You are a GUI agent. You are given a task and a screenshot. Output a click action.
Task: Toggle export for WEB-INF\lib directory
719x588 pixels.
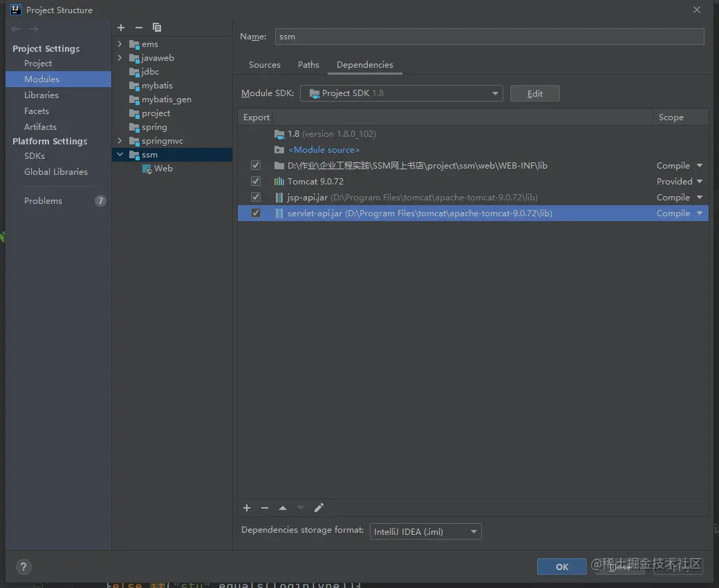(x=256, y=165)
